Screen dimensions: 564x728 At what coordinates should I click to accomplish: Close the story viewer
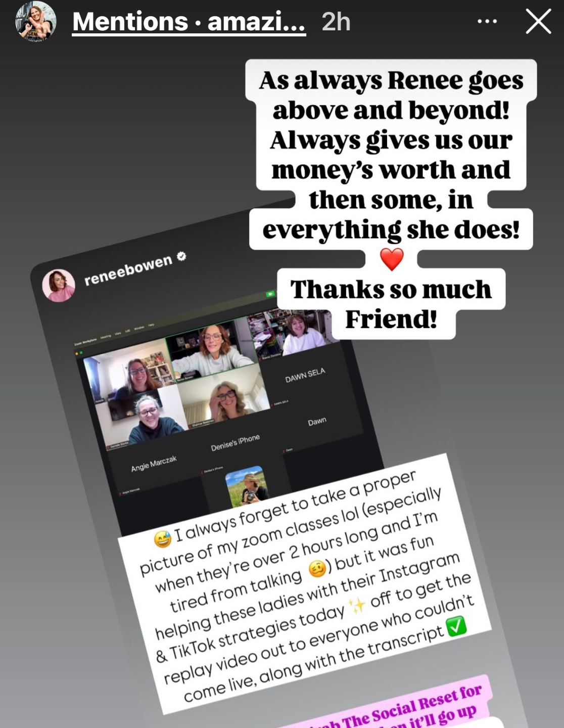(538, 22)
